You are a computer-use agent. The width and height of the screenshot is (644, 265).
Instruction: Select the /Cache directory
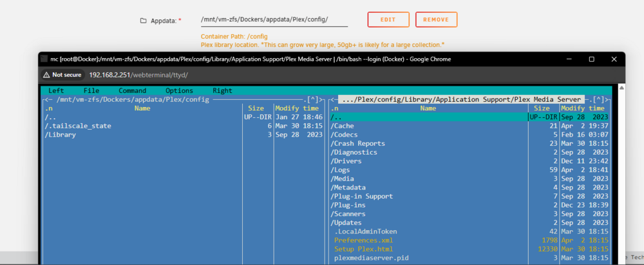tap(469, 126)
